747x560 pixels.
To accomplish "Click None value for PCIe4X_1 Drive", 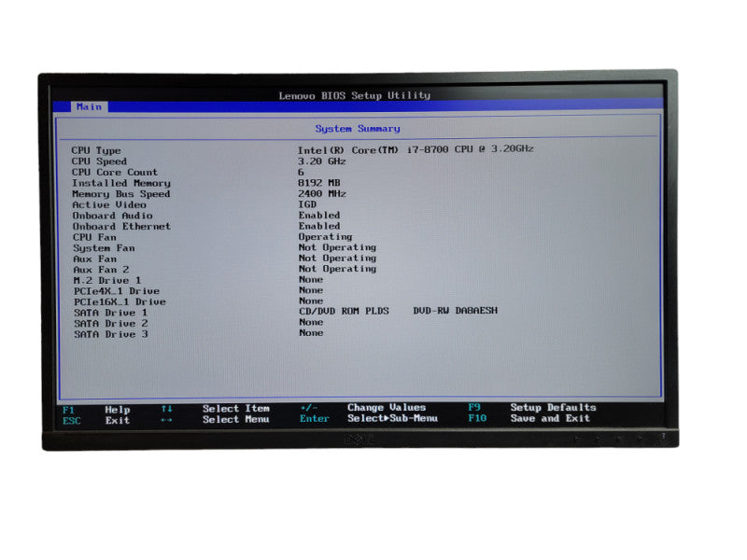I will tap(311, 290).
